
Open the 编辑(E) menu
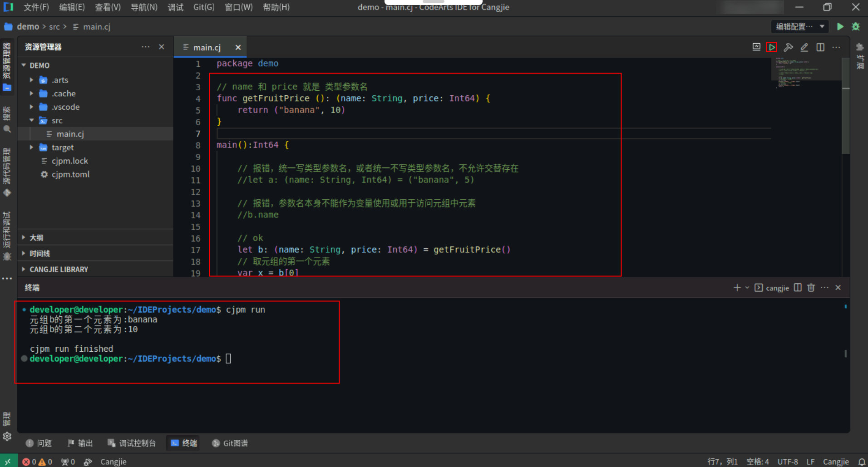coord(72,7)
